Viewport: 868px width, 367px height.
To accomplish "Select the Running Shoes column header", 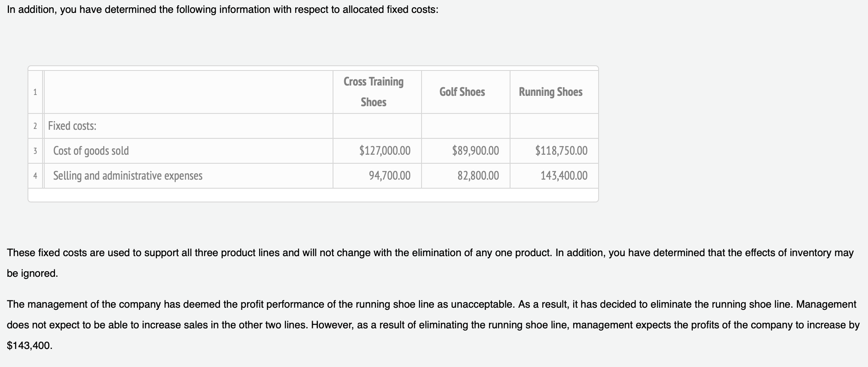I will point(554,92).
